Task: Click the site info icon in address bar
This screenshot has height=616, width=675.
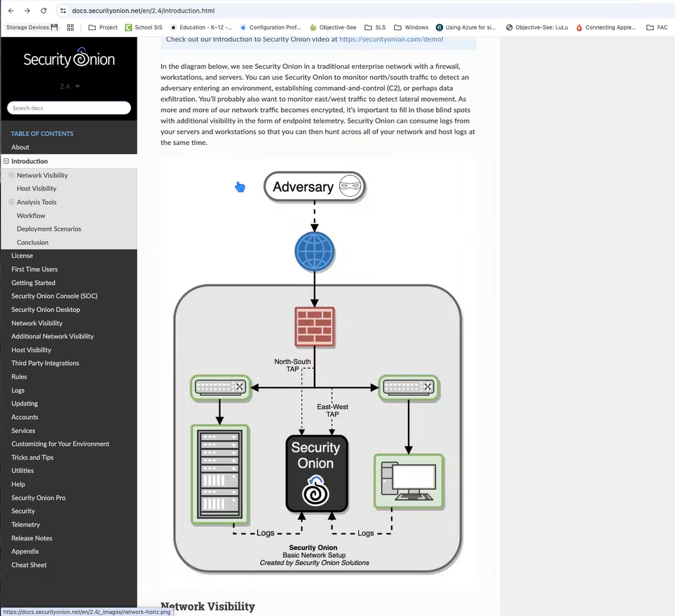Action: (62, 11)
